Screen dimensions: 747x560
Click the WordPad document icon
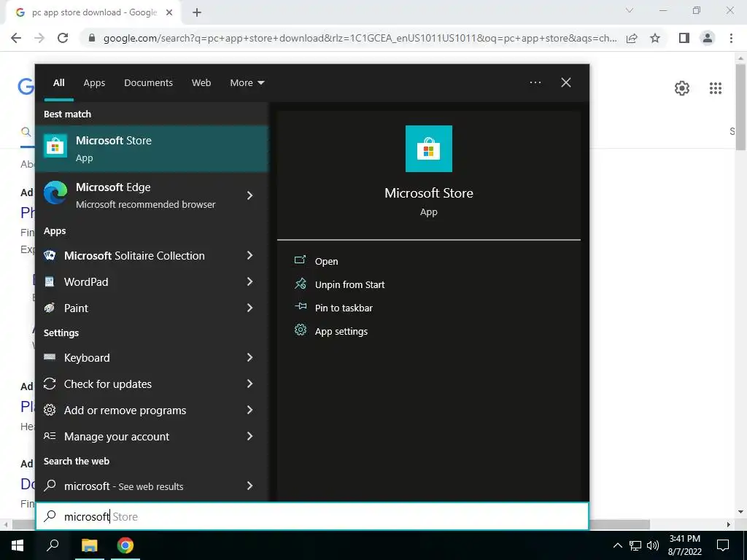point(50,282)
